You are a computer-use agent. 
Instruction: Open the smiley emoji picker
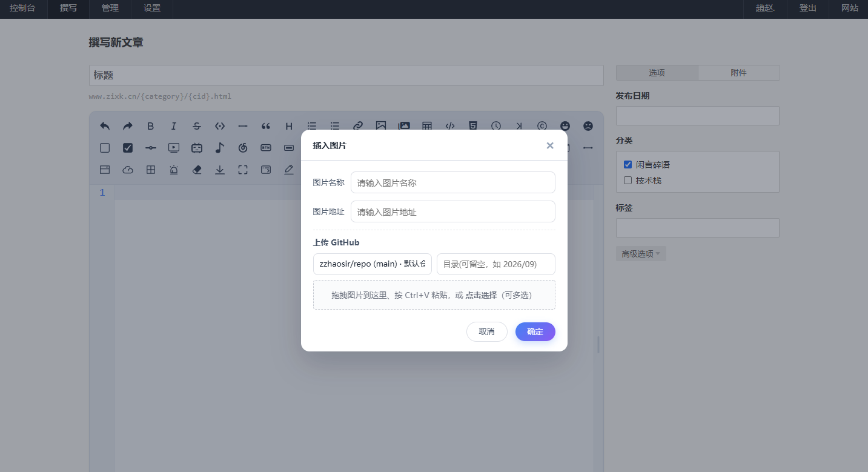pyautogui.click(x=565, y=126)
